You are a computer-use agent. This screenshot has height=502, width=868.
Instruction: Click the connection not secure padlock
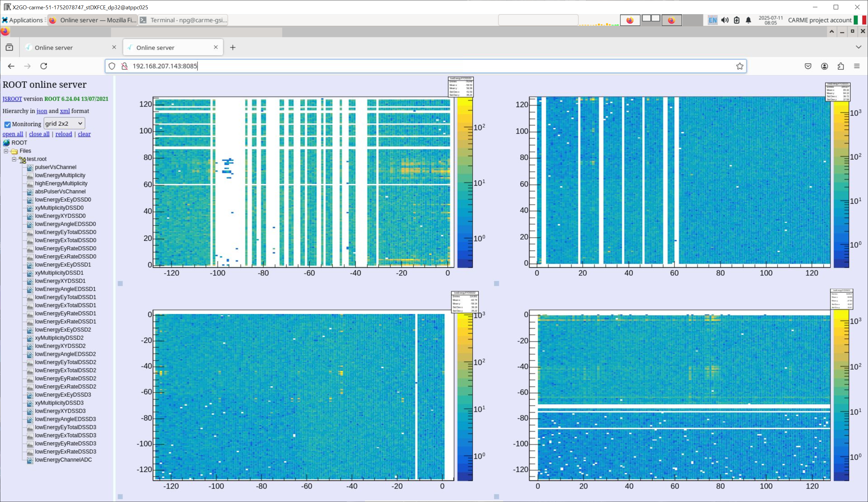click(x=125, y=66)
